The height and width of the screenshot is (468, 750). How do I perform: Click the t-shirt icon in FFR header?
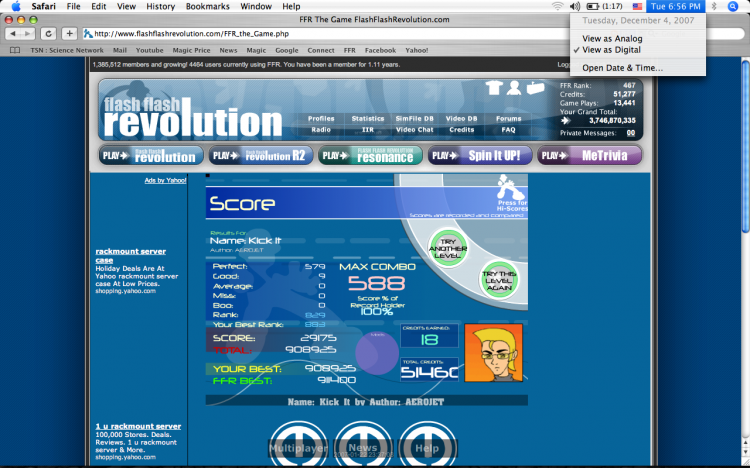click(x=494, y=88)
